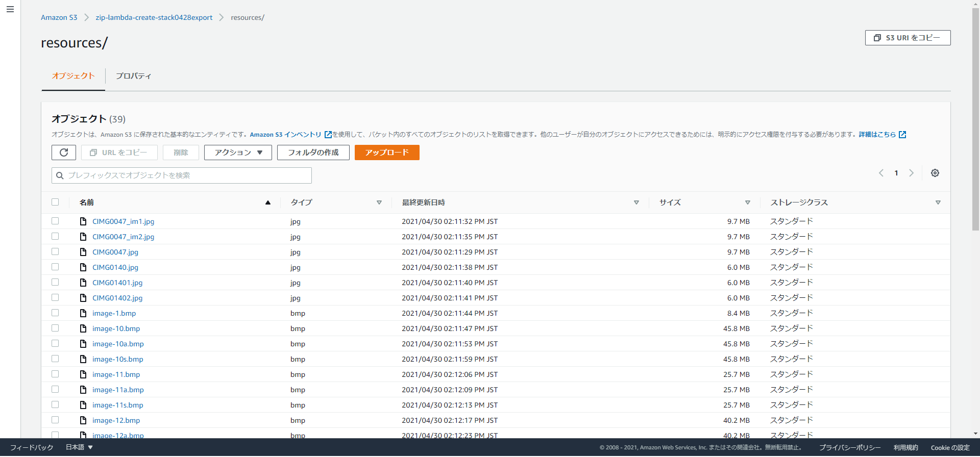Go to next page arrow
This screenshot has width=980, height=457.
coord(912,173)
